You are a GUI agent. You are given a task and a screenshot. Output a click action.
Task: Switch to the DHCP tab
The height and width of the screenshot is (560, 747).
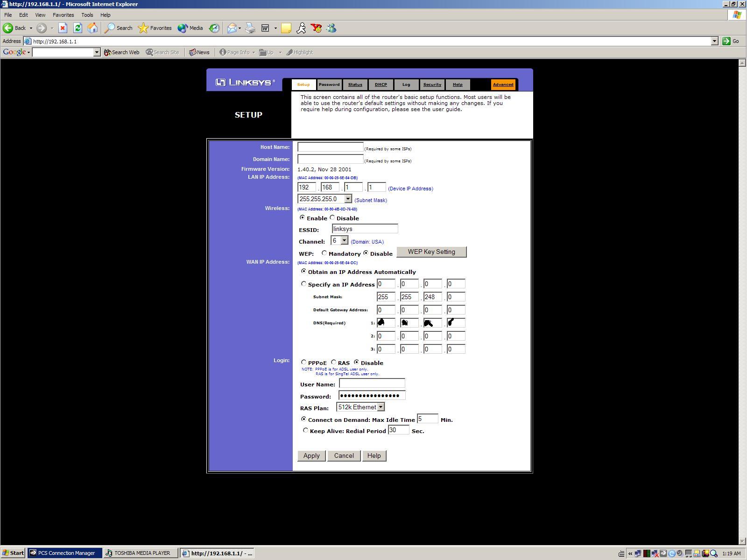pyautogui.click(x=381, y=84)
